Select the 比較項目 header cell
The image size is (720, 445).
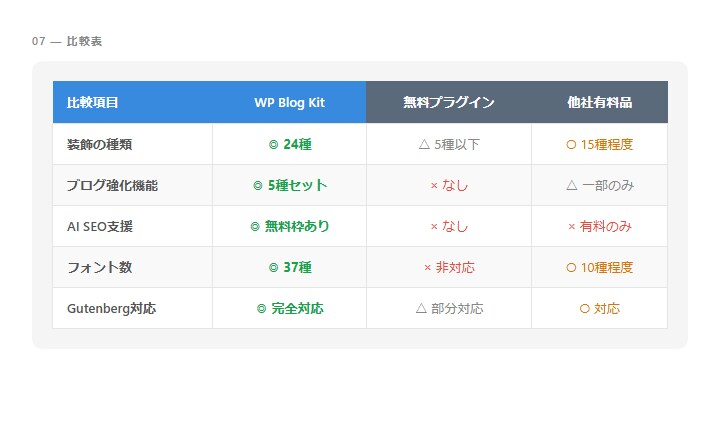click(133, 102)
